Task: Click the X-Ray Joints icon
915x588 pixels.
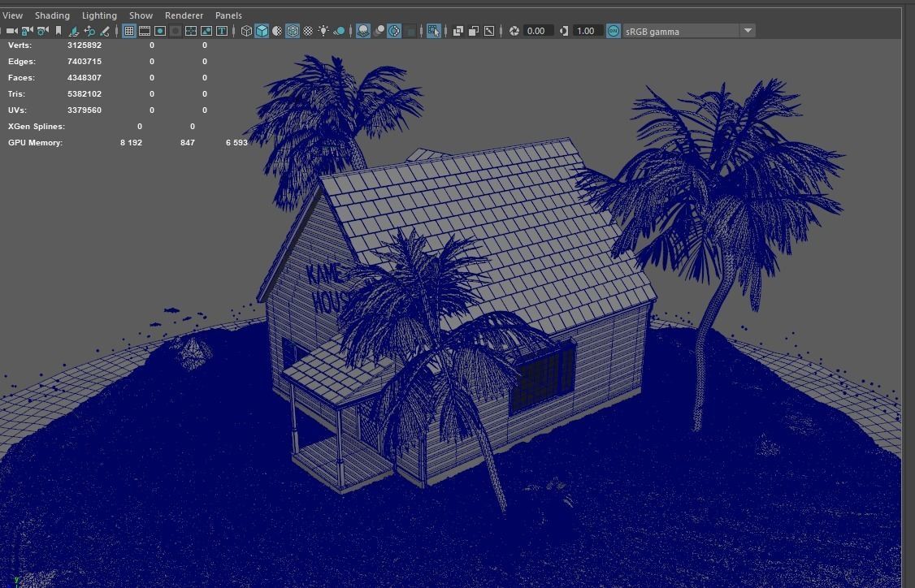Action: (489, 31)
